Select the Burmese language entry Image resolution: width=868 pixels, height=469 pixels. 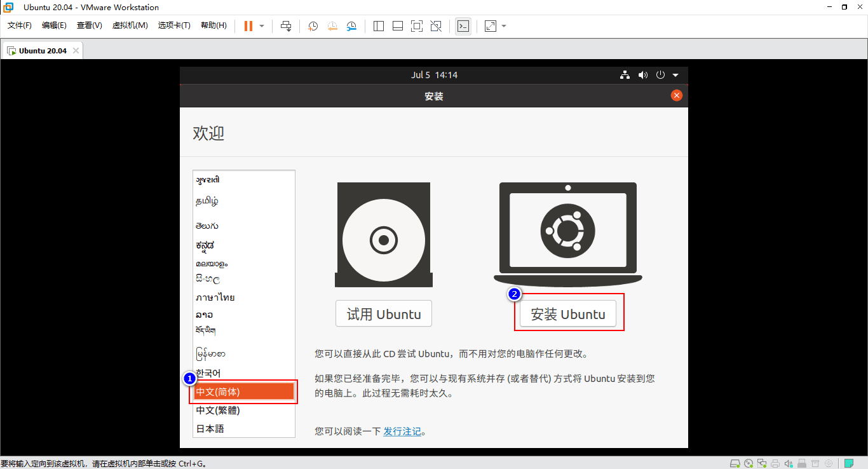coord(244,353)
